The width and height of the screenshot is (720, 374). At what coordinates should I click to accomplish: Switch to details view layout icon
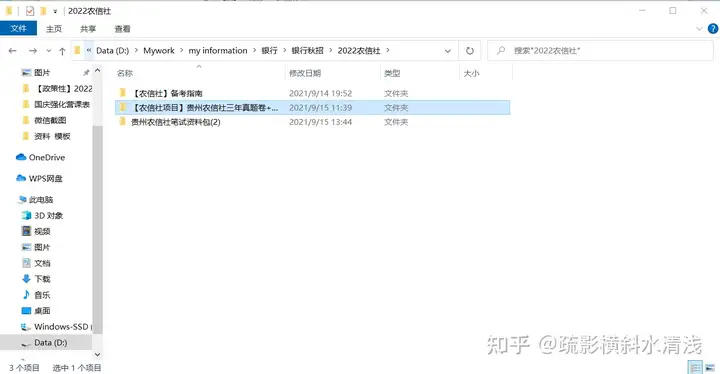click(695, 367)
